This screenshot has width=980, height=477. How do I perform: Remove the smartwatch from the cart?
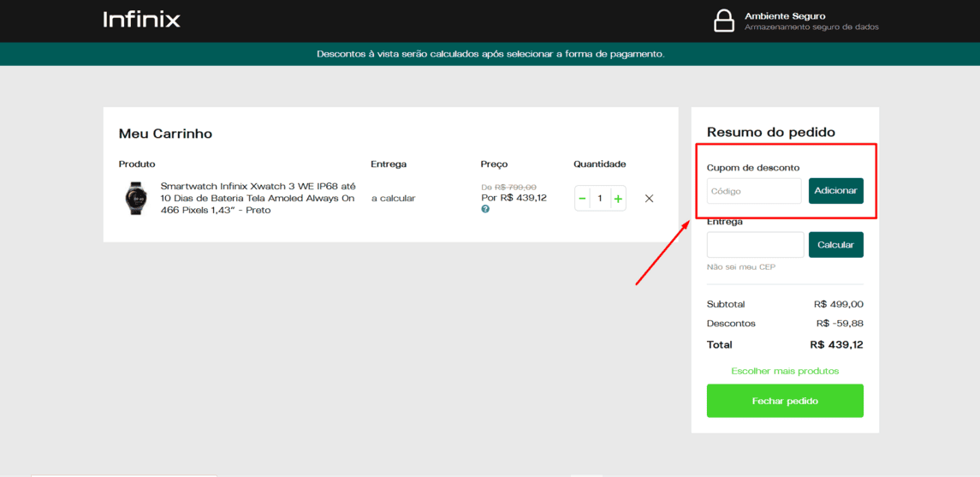click(649, 198)
